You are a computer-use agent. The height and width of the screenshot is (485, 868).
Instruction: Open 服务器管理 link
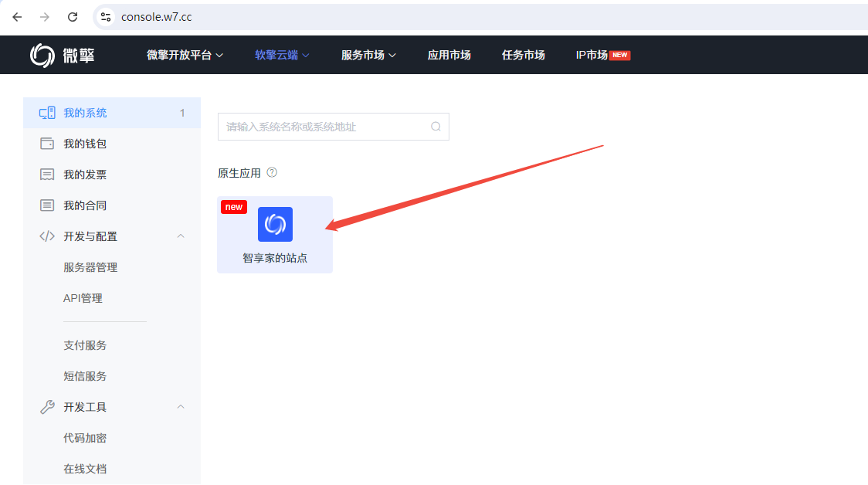(90, 267)
